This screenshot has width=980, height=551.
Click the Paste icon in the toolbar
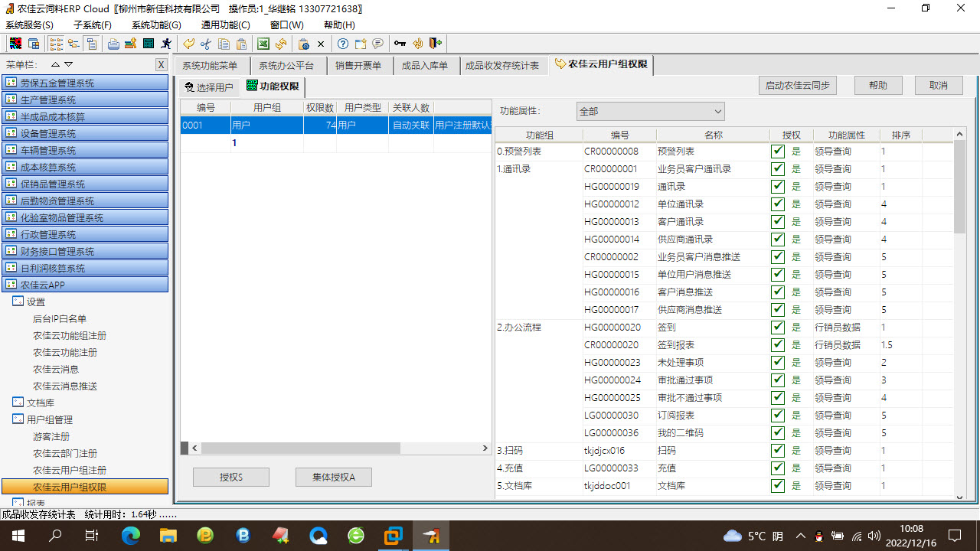pyautogui.click(x=241, y=44)
